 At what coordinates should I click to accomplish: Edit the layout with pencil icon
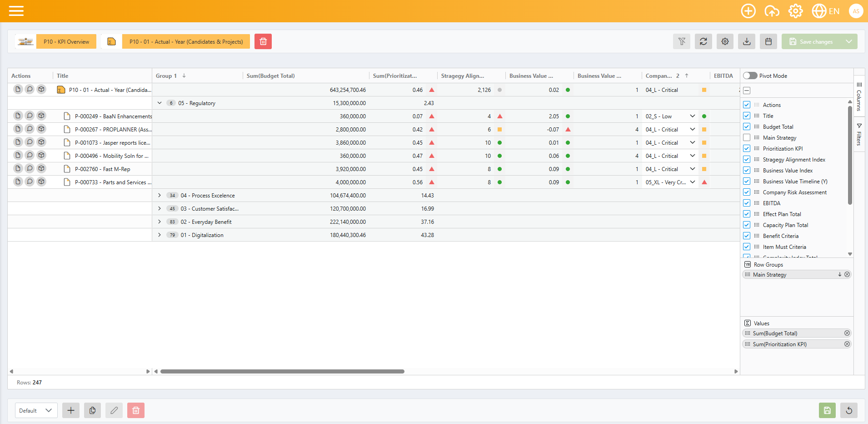[114, 410]
